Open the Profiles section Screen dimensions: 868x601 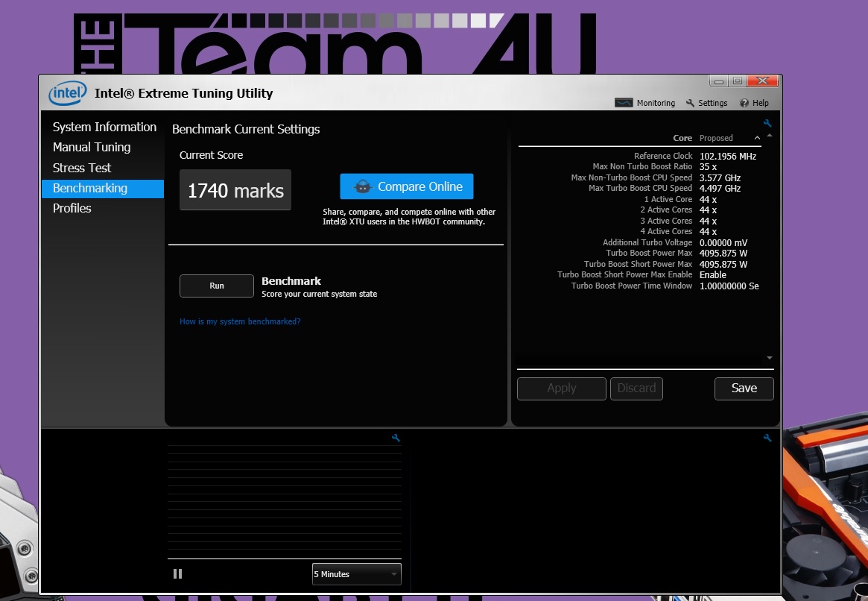point(72,208)
